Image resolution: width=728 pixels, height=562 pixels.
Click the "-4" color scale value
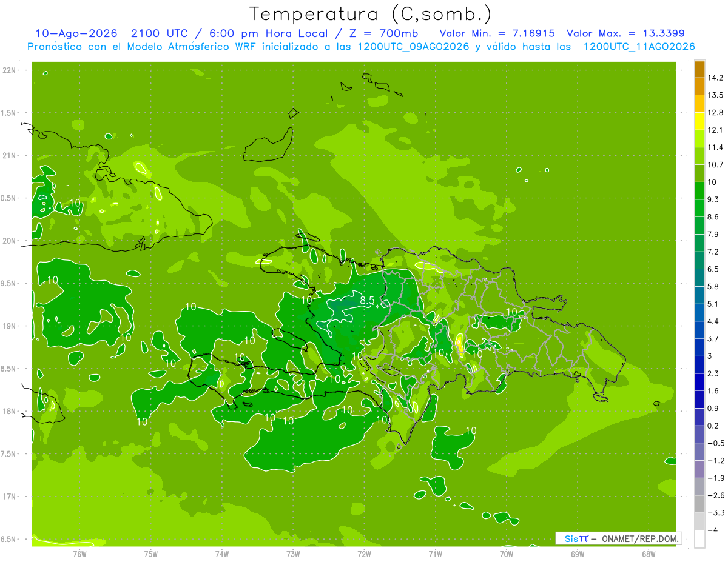point(713,530)
